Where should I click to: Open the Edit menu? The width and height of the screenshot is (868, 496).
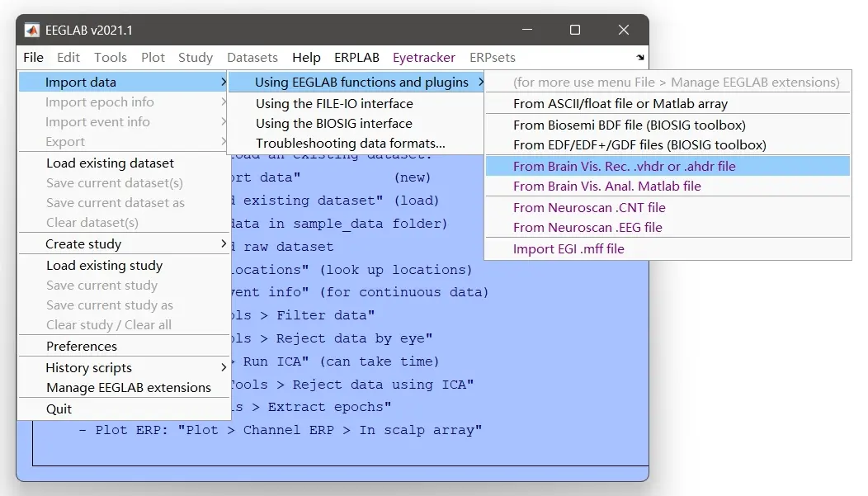tap(68, 58)
